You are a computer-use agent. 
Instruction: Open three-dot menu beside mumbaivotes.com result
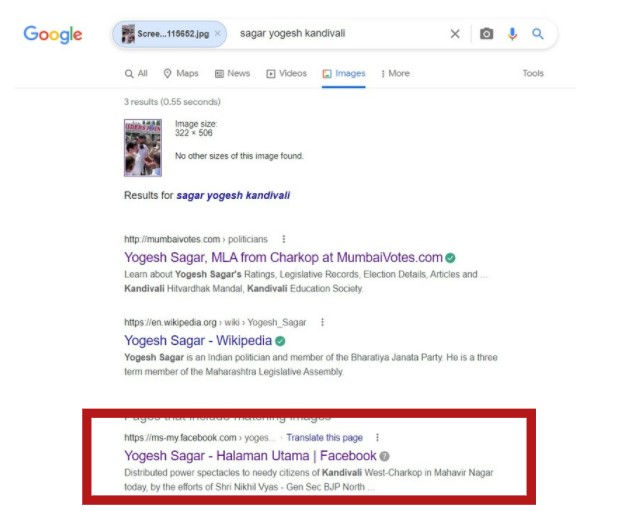point(284,239)
